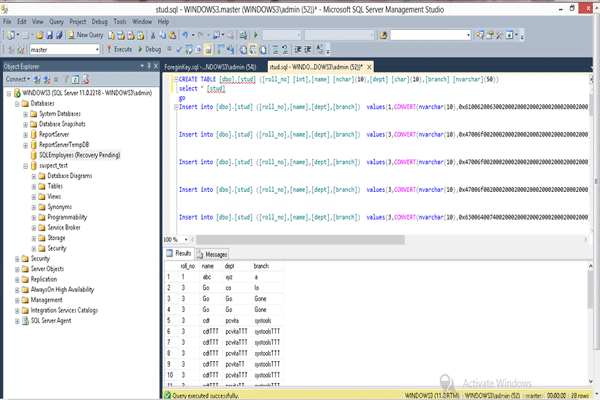This screenshot has width=600, height=400.
Task: Click Increase Indent icon
Action: 307,49
